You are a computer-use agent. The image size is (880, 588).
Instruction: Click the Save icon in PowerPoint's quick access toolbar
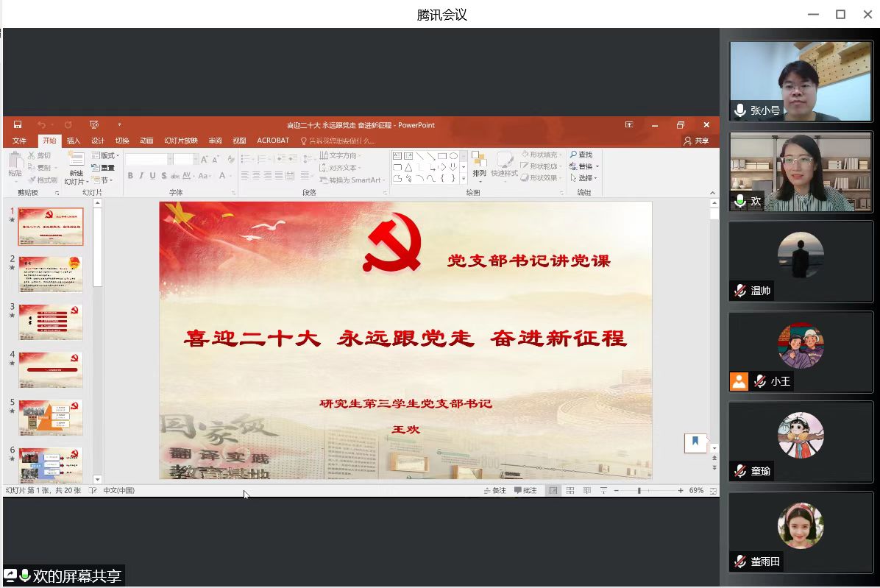click(x=18, y=125)
